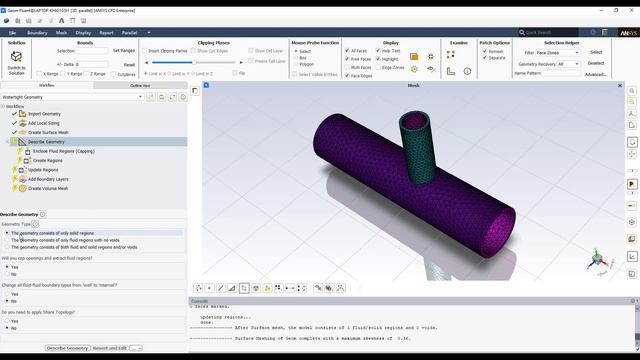Click the axis triad in the mesh viewport
This screenshot has width=640, height=360.
[x=598, y=260]
